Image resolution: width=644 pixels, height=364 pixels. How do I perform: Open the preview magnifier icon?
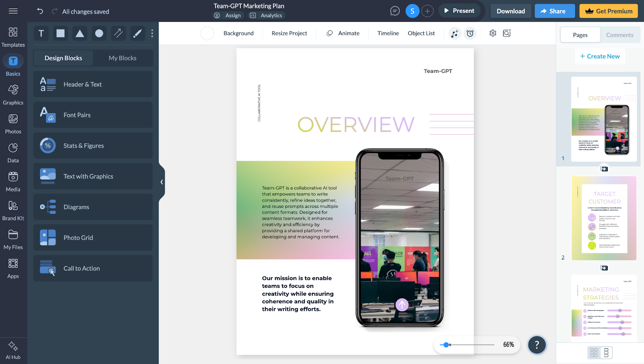click(x=507, y=33)
